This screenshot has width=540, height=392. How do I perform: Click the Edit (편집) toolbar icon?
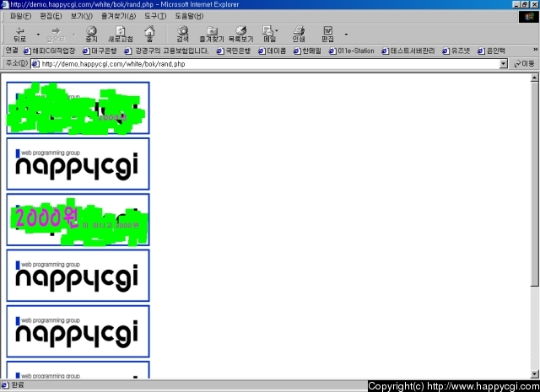(327, 35)
